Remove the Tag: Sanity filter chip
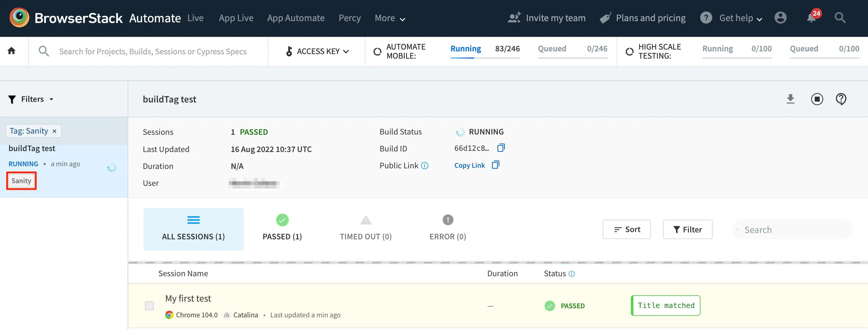The width and height of the screenshot is (868, 330). coord(54,131)
